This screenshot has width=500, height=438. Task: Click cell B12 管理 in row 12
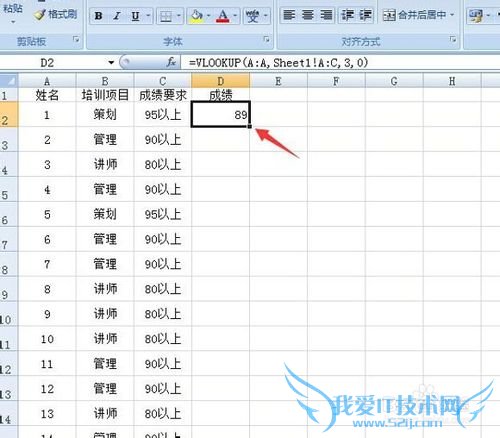click(105, 364)
